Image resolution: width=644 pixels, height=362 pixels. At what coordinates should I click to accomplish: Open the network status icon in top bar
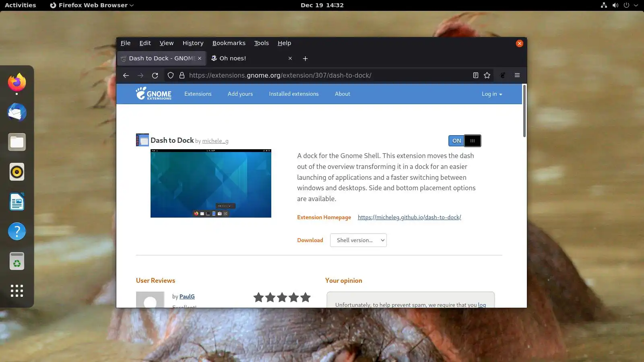[604, 5]
